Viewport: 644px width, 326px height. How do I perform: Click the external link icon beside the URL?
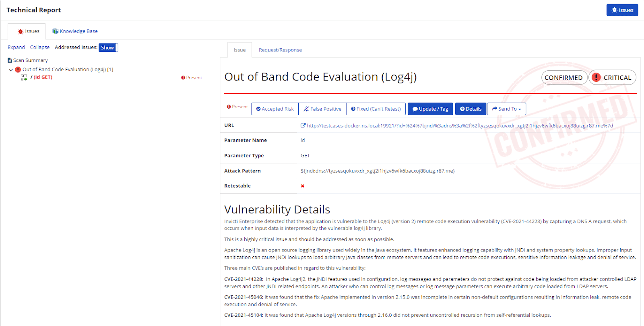tap(303, 125)
